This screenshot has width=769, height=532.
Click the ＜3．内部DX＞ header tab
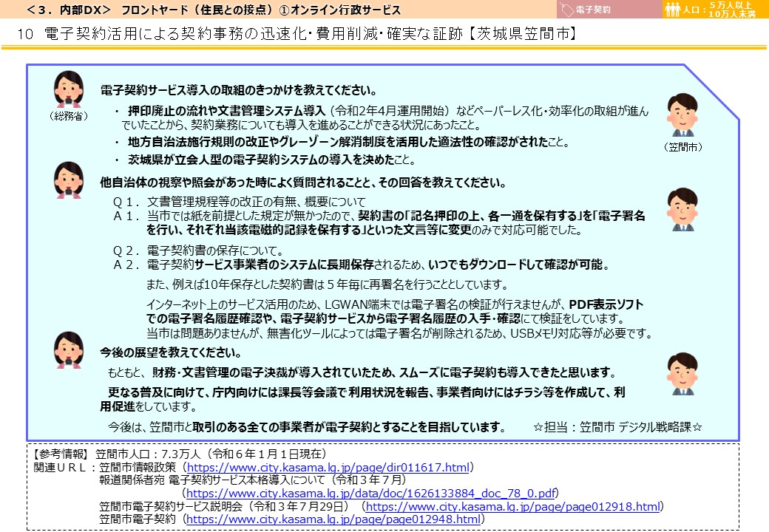(52, 10)
